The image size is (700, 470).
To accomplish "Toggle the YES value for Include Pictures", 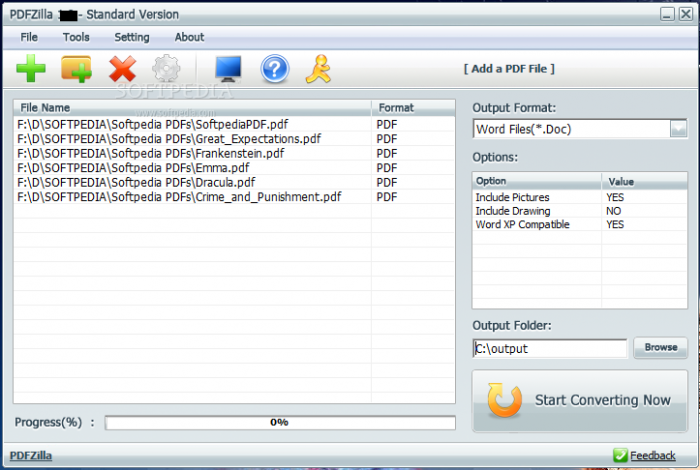I will coord(615,197).
